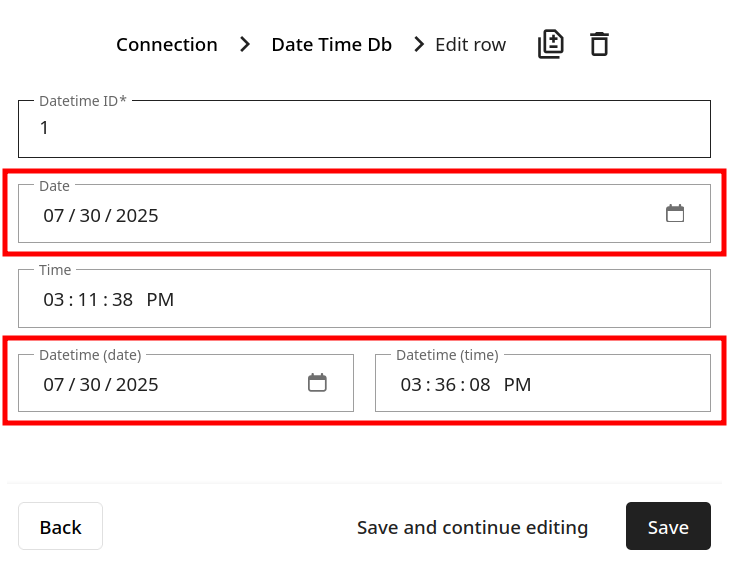Select the hour in the Time field

pos(53,300)
